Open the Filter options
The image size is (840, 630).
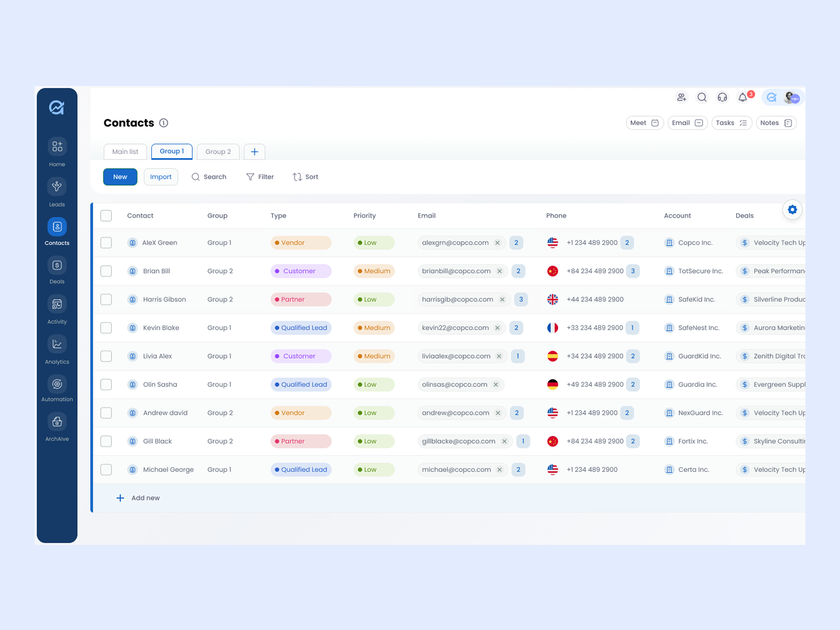click(260, 177)
